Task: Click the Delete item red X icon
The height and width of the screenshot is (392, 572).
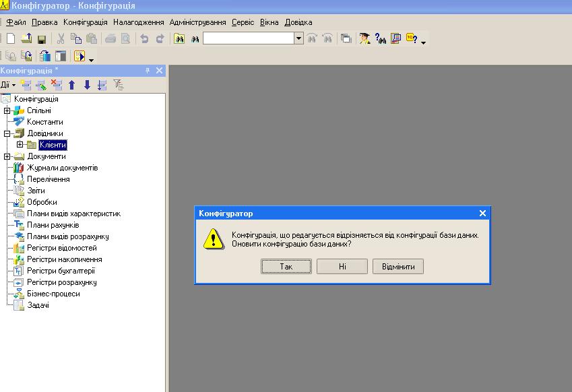Action: tap(56, 85)
